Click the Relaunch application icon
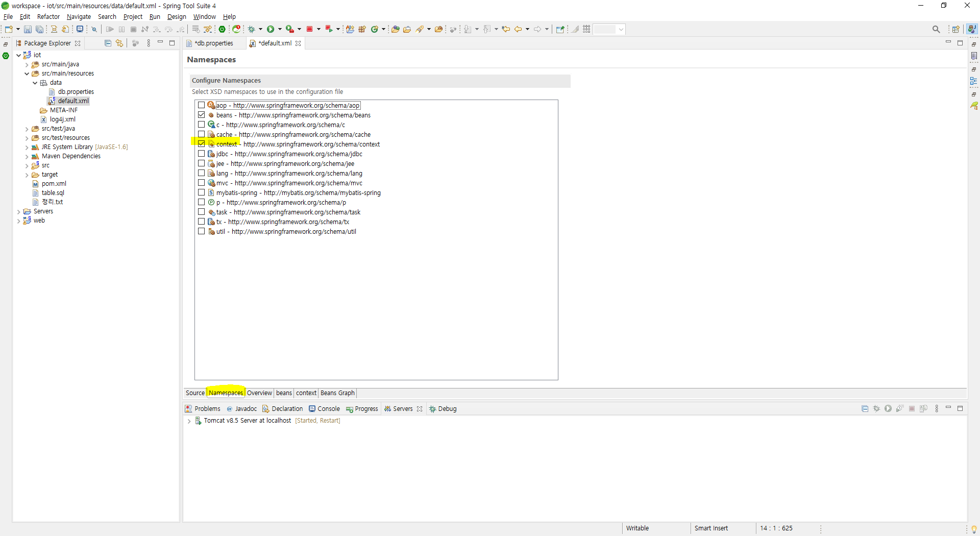Image resolution: width=980 pixels, height=536 pixels. point(236,29)
